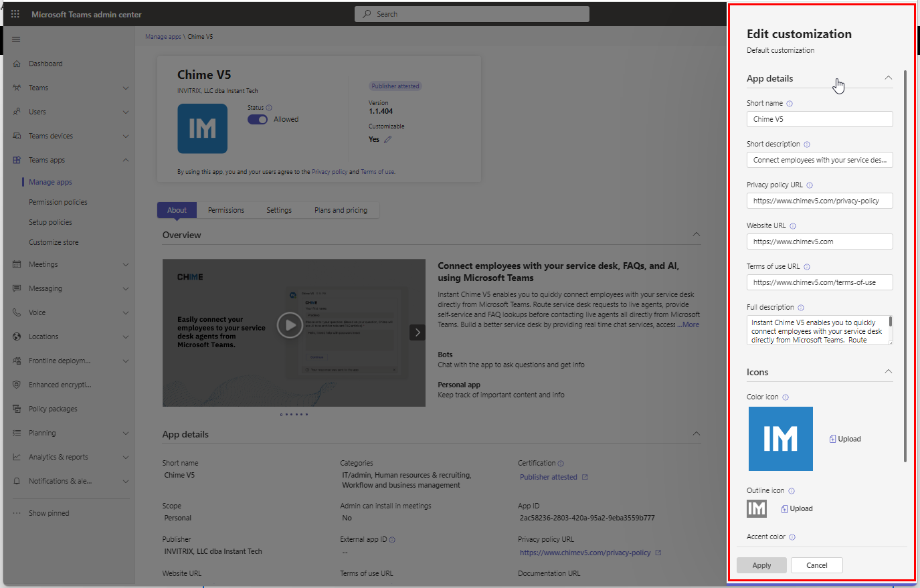Screen dimensions: 920x588
Task: Open the app launcher waffle icon
Action: pos(15,14)
